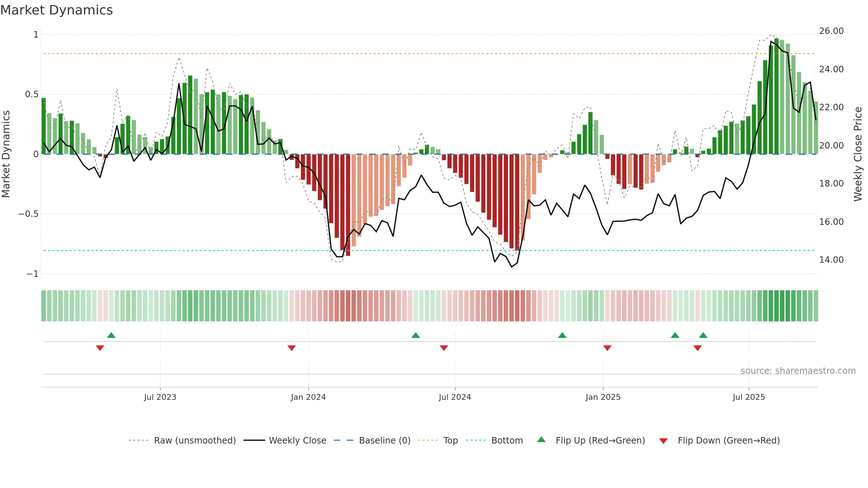Click the −1 left axis label
The image size is (868, 488).
coord(33,274)
